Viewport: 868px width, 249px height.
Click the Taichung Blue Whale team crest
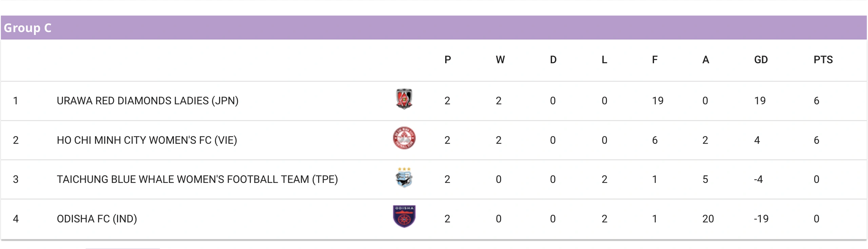[x=404, y=177]
